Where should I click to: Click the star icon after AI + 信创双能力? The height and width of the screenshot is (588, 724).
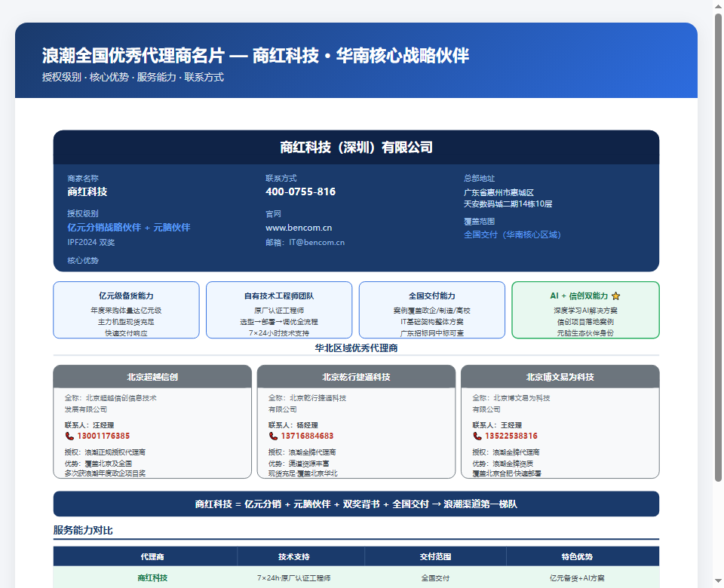click(616, 296)
